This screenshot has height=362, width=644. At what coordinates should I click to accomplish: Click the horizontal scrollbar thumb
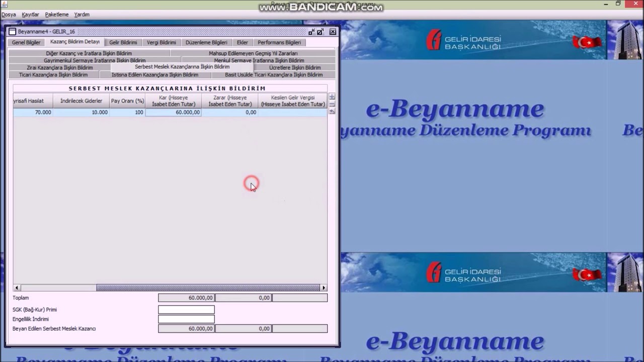[208, 288]
